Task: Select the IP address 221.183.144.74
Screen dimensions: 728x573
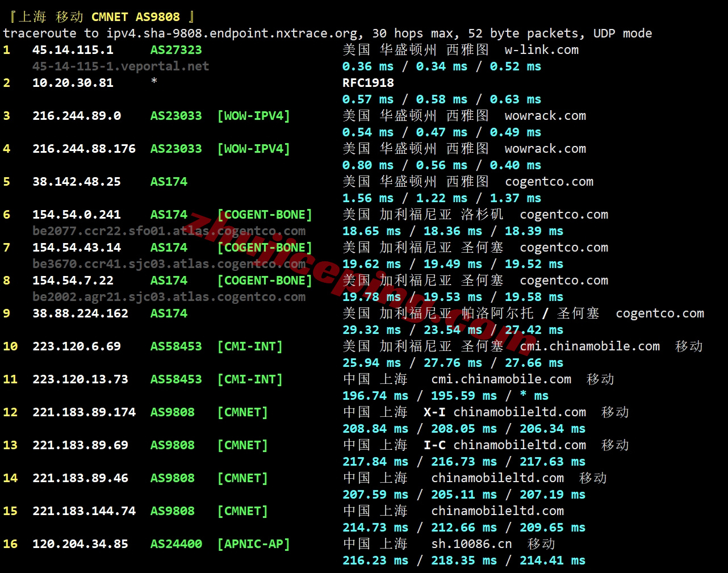Action: point(84,511)
